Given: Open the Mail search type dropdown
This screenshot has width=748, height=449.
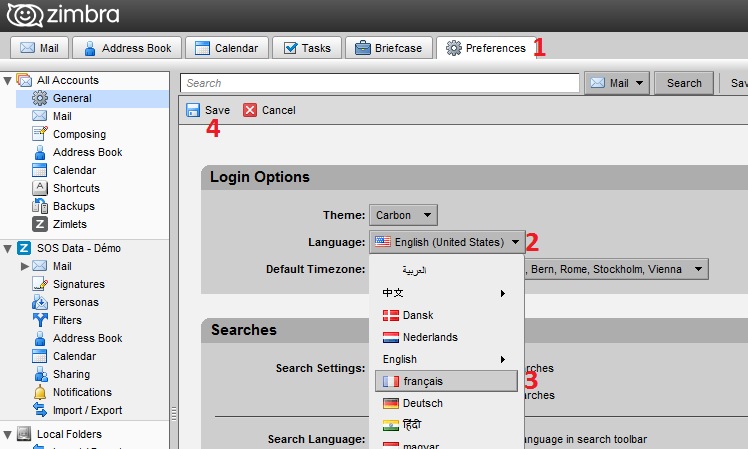Looking at the screenshot, I should click(x=617, y=83).
